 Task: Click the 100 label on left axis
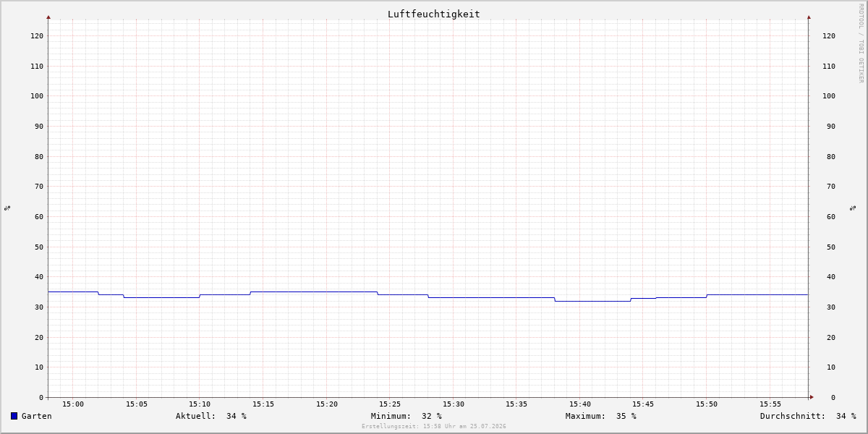coord(37,96)
